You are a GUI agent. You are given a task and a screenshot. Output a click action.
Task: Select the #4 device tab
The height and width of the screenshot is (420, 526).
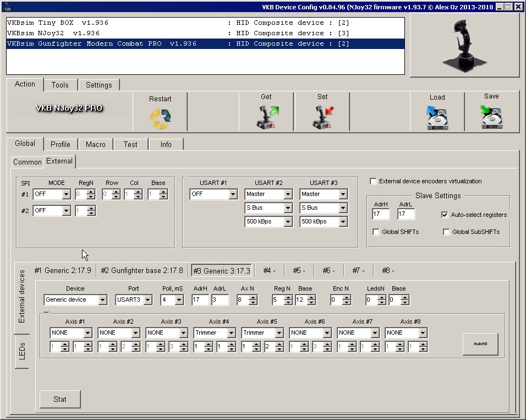tap(269, 271)
